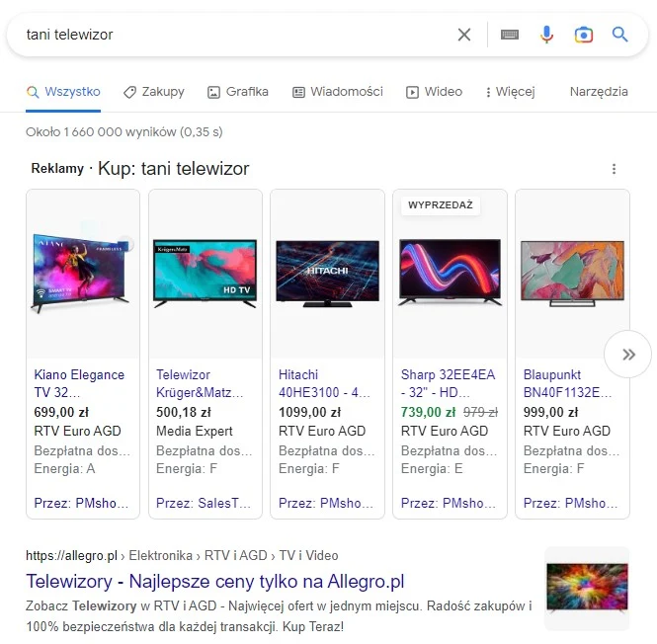Open the Wiadomości tab
Screen dimensions: 657x644
(x=338, y=92)
